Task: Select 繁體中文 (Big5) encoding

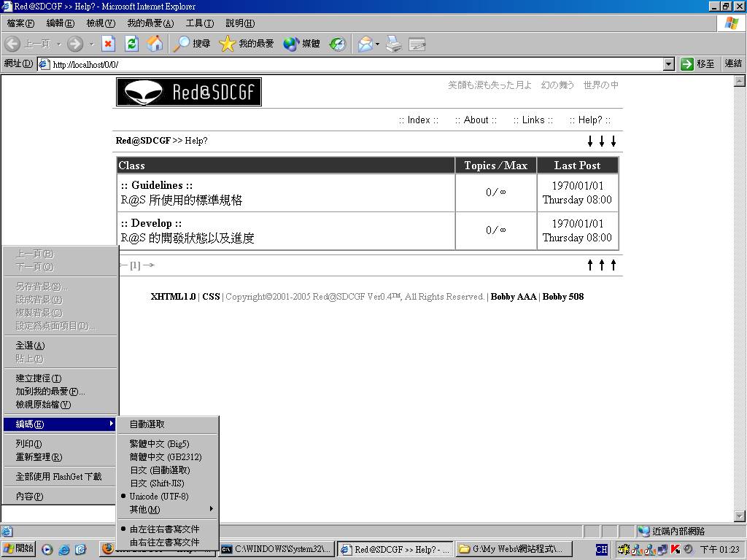Action: [167, 444]
